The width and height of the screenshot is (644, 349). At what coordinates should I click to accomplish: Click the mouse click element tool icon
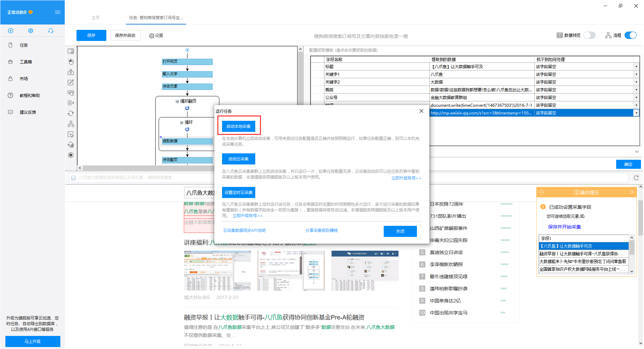[x=71, y=62]
